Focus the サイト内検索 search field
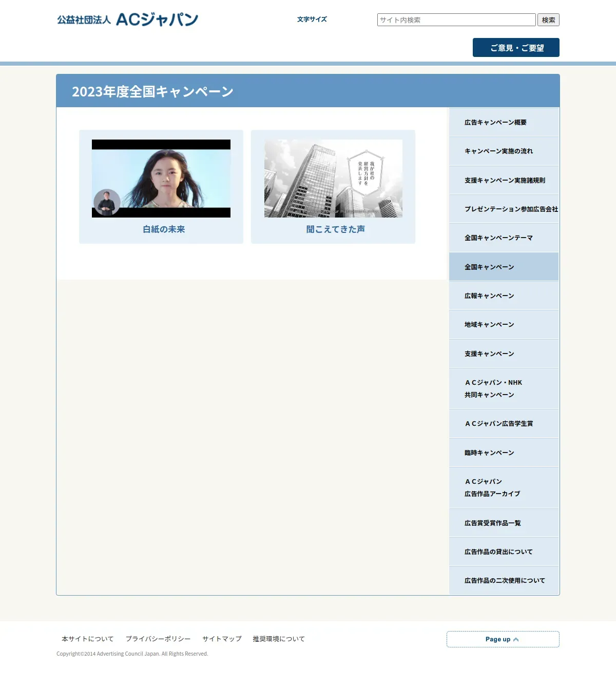Viewport: 616px width, 689px height. pyautogui.click(x=456, y=20)
